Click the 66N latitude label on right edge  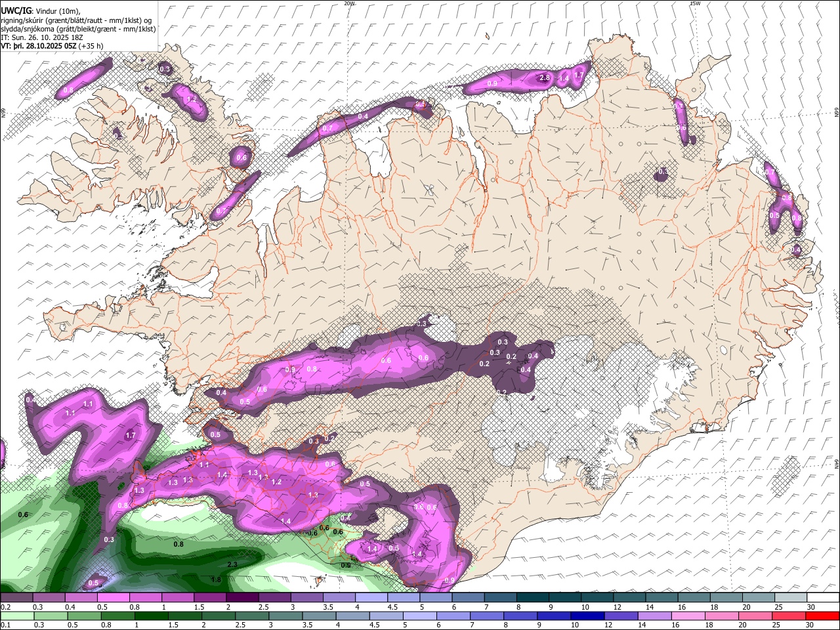coord(837,114)
